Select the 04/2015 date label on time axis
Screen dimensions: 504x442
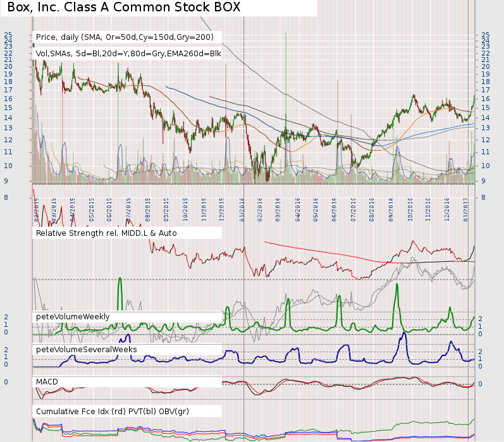73,209
